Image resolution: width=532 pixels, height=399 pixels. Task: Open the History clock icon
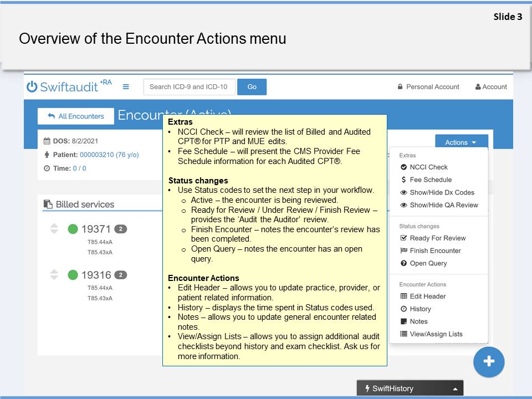pos(419,309)
